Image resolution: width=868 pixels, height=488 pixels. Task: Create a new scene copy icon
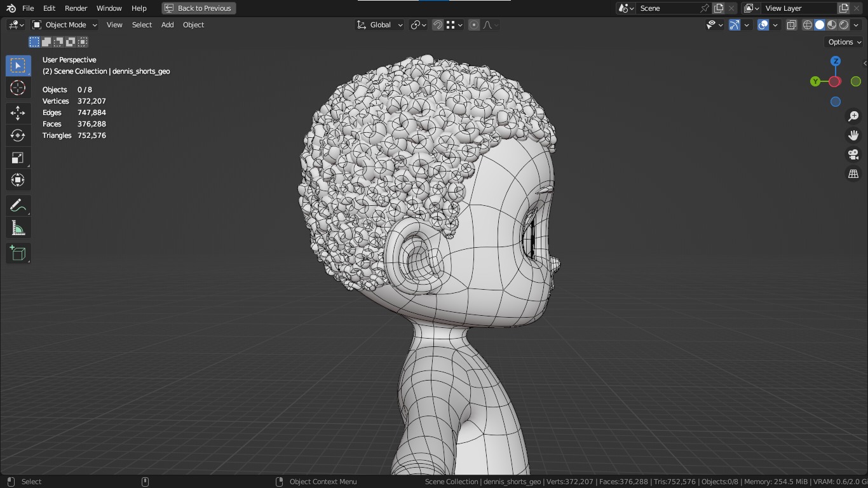719,8
